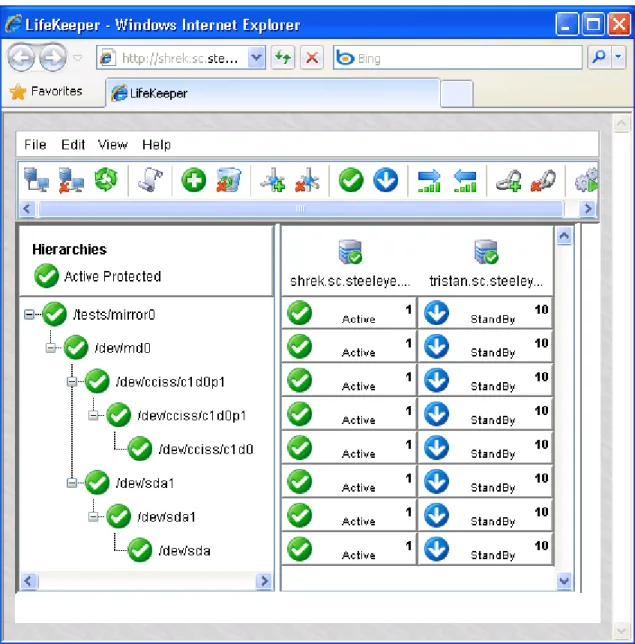Collapse the first /dev/sda1 tree node

(x=72, y=483)
